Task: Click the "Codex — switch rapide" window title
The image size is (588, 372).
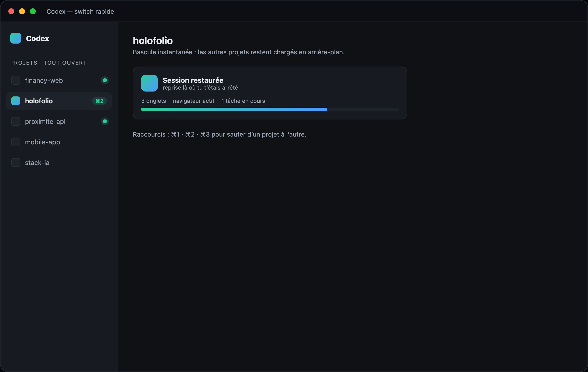Action: [x=80, y=12]
